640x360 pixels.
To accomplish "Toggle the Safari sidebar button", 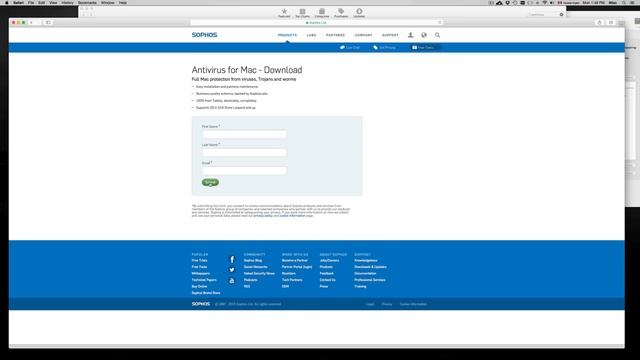I will (48, 22).
